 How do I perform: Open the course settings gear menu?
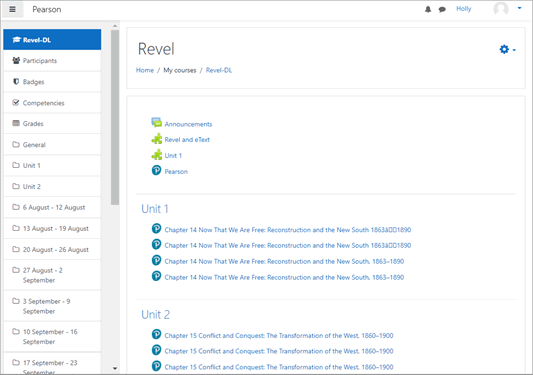pyautogui.click(x=507, y=50)
